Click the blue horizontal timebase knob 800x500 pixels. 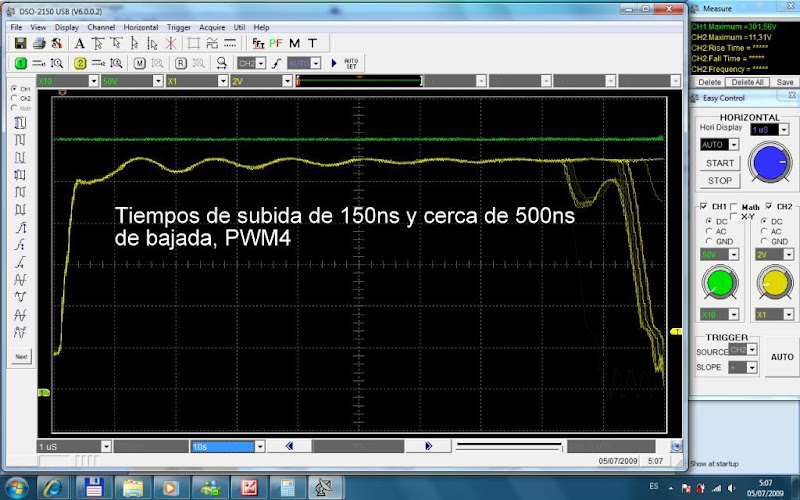tap(770, 163)
